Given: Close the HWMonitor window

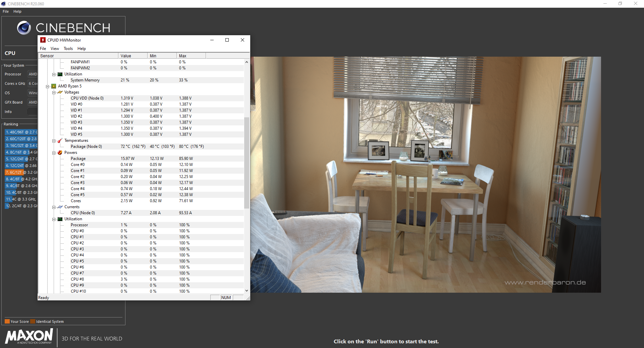Looking at the screenshot, I should [x=243, y=40].
